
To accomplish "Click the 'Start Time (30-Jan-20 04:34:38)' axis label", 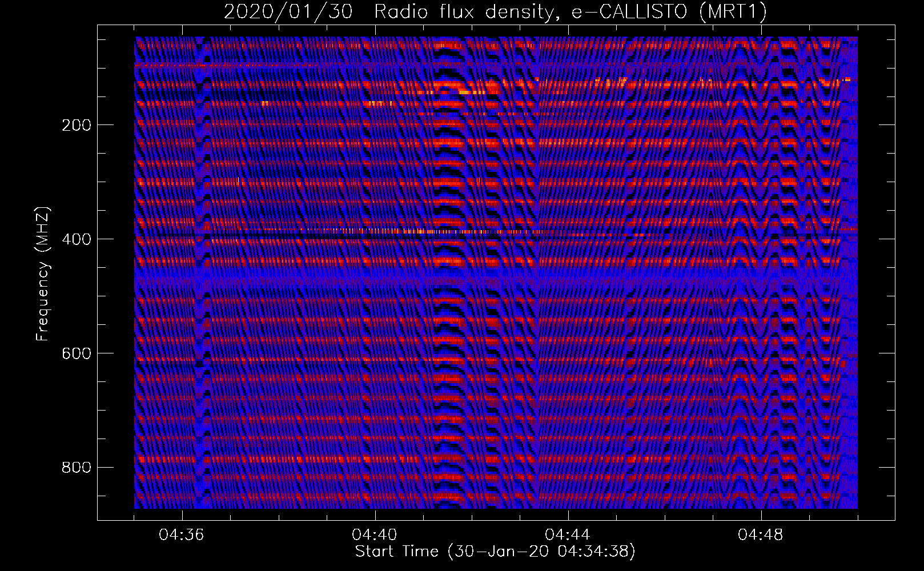I will point(495,552).
